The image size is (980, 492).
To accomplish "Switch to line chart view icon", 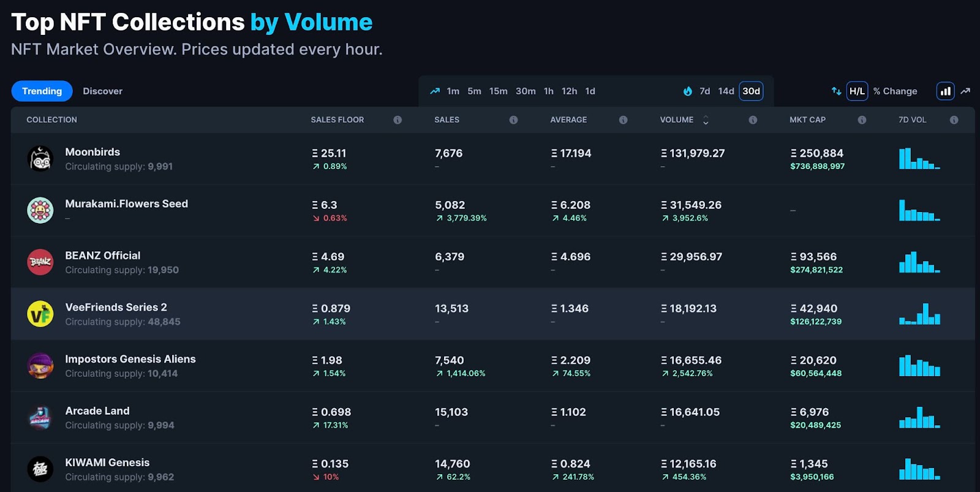I will click(x=965, y=91).
